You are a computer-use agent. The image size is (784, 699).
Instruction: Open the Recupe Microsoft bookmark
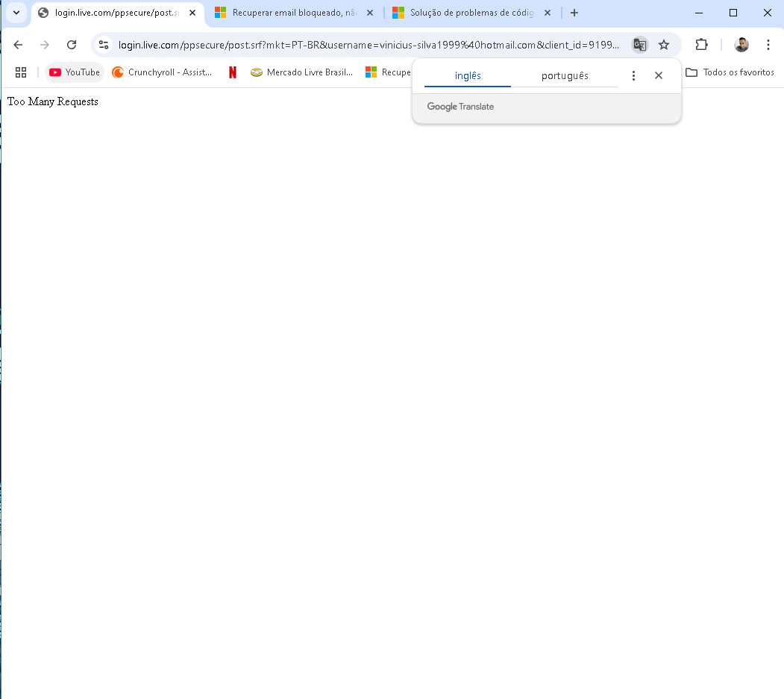(x=388, y=72)
